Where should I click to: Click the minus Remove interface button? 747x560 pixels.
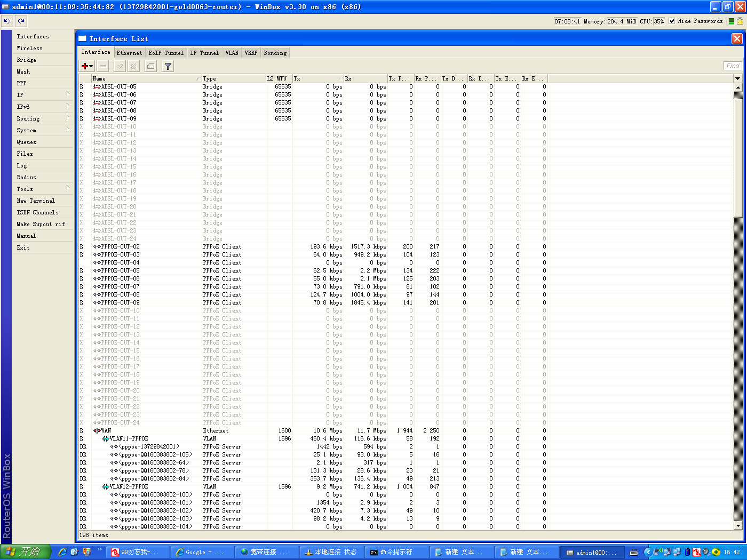[103, 66]
